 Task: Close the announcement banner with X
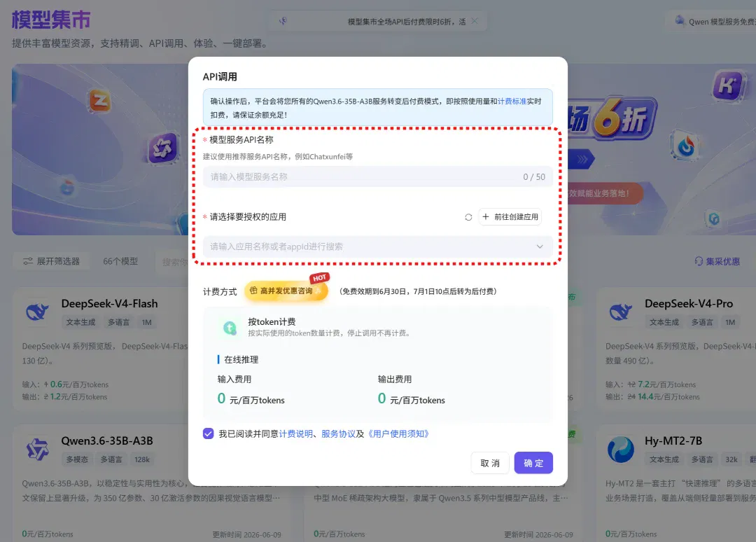pos(475,21)
